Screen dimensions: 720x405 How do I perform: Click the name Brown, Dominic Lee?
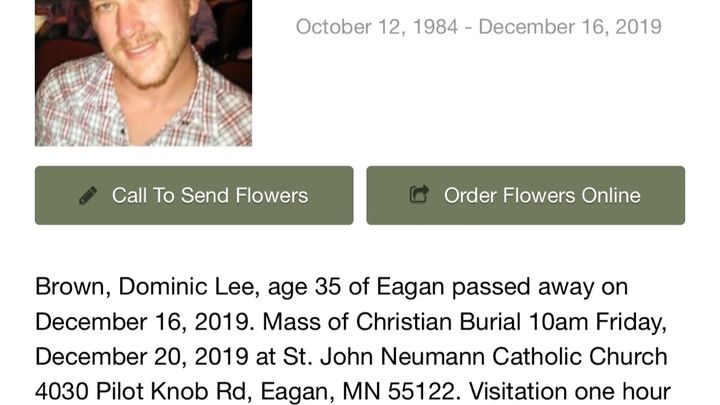135,288
